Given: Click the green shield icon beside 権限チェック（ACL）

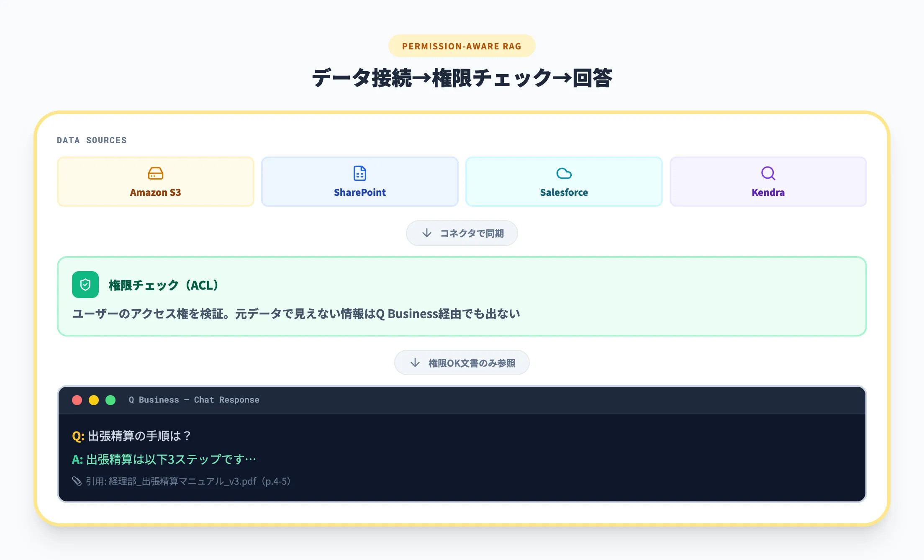Looking at the screenshot, I should [85, 285].
